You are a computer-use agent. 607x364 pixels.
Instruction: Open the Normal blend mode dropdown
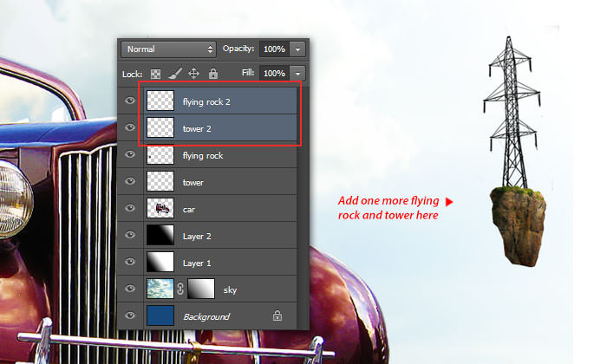[169, 49]
